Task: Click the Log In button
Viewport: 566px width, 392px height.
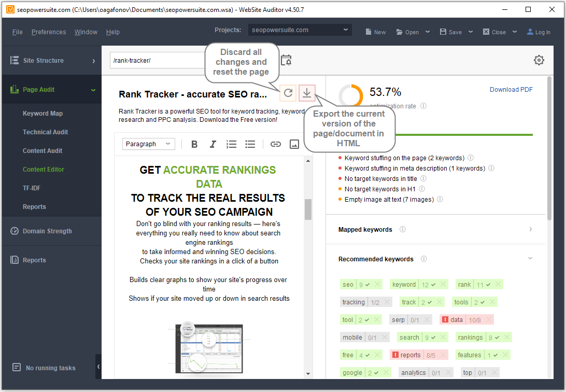Action: pyautogui.click(x=539, y=32)
